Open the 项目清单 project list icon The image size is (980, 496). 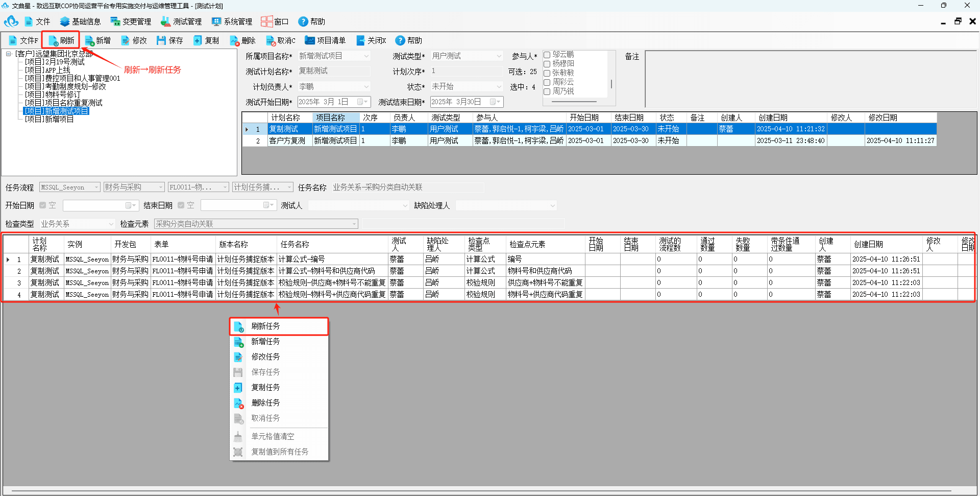(x=310, y=40)
